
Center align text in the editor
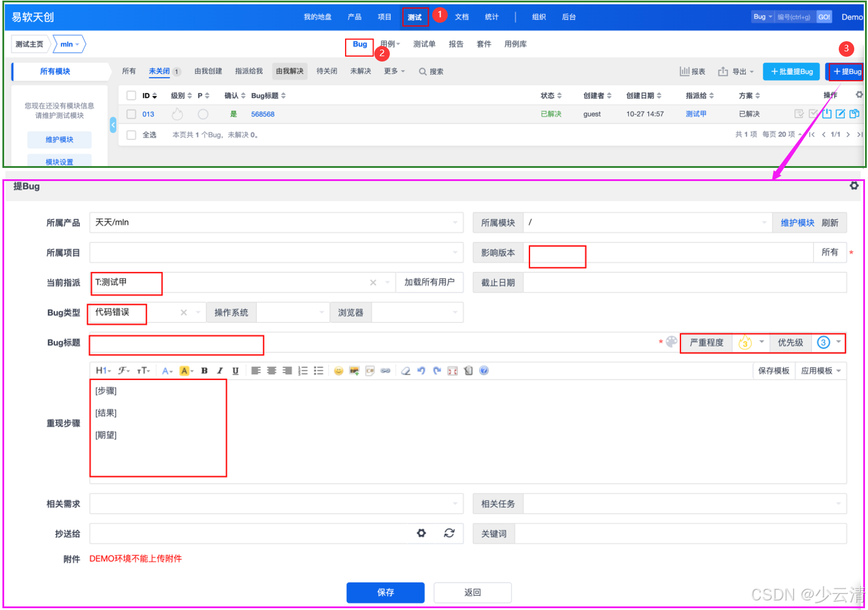(x=272, y=371)
